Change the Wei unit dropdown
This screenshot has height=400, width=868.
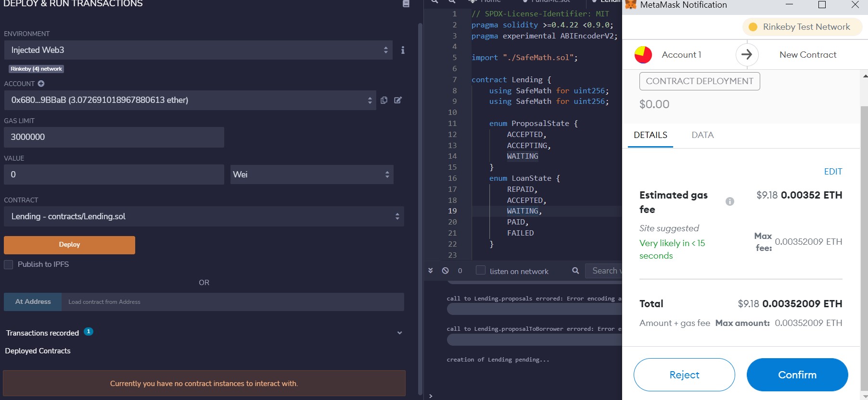(312, 175)
